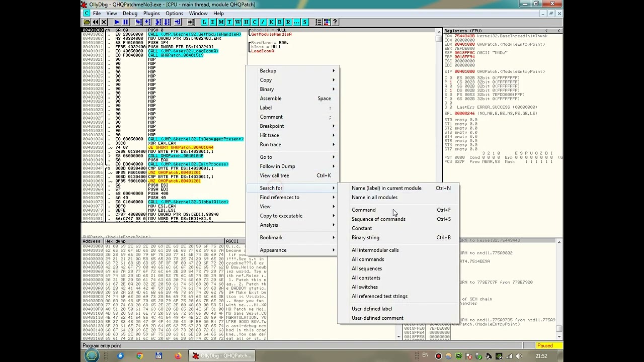
Task: Click the Step into toolbar icon
Action: click(139, 22)
